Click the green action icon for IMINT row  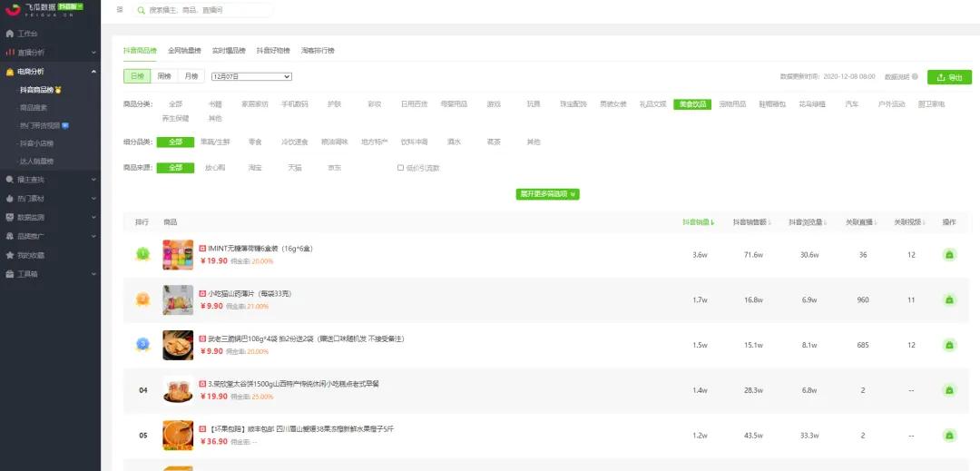point(949,255)
